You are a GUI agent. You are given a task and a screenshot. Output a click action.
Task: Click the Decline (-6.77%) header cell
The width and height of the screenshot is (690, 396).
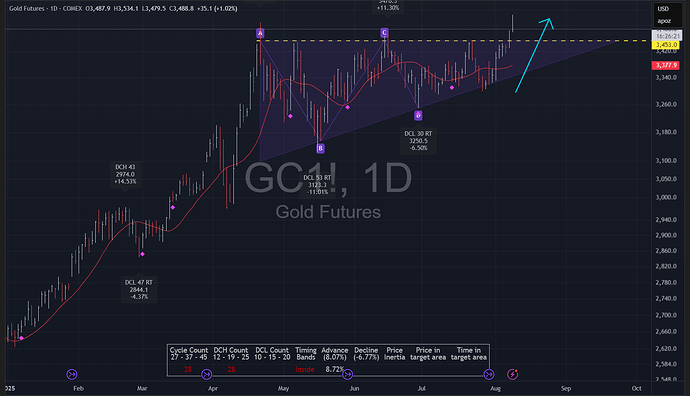[366, 354]
